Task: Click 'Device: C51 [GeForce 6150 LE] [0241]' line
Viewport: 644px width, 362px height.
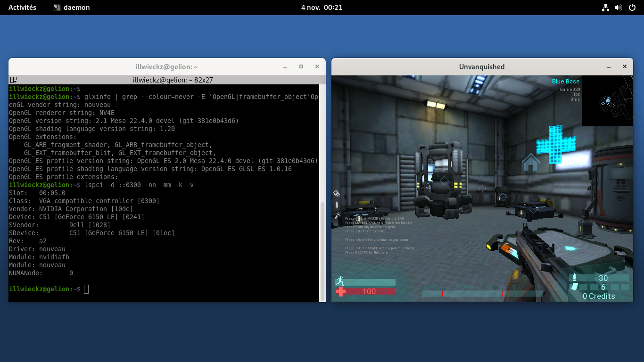Action: [x=77, y=217]
